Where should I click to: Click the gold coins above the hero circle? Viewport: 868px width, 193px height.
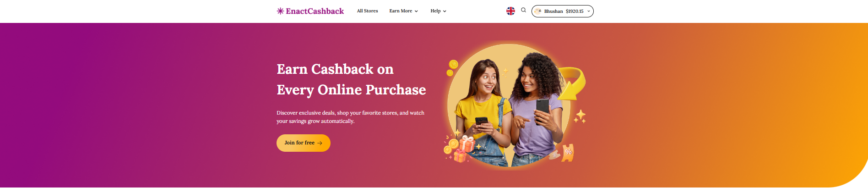point(452,68)
